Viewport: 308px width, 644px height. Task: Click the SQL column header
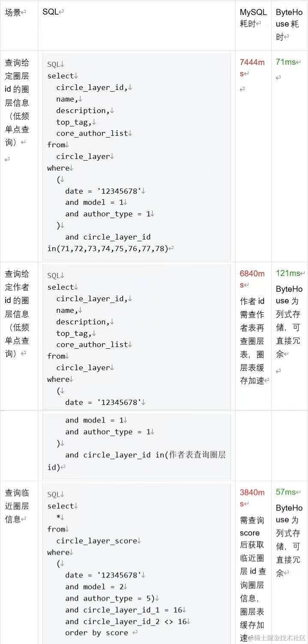click(51, 12)
